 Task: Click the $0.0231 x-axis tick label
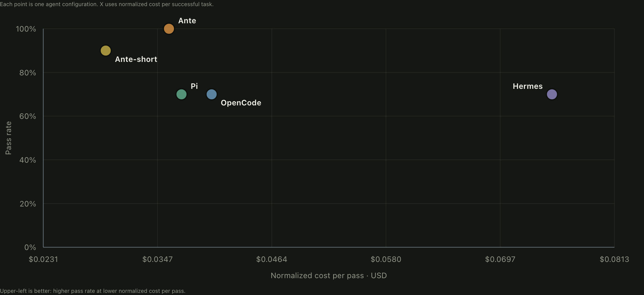(x=43, y=259)
